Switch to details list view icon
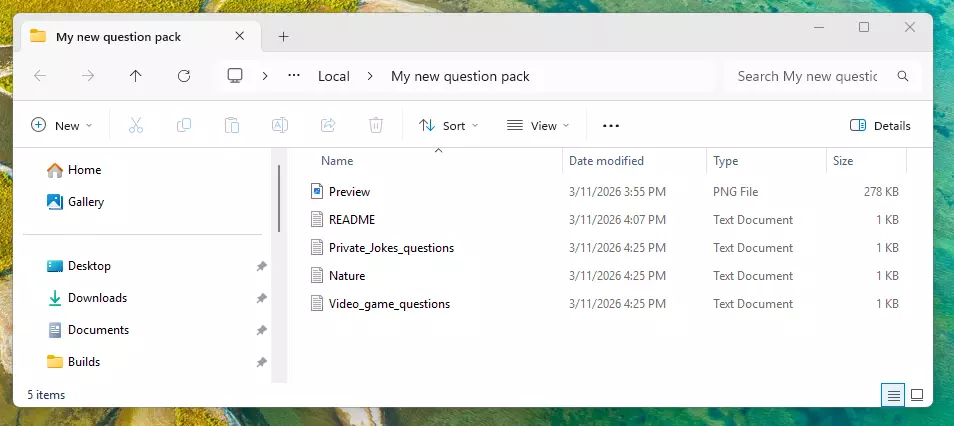954x426 pixels. coord(893,395)
